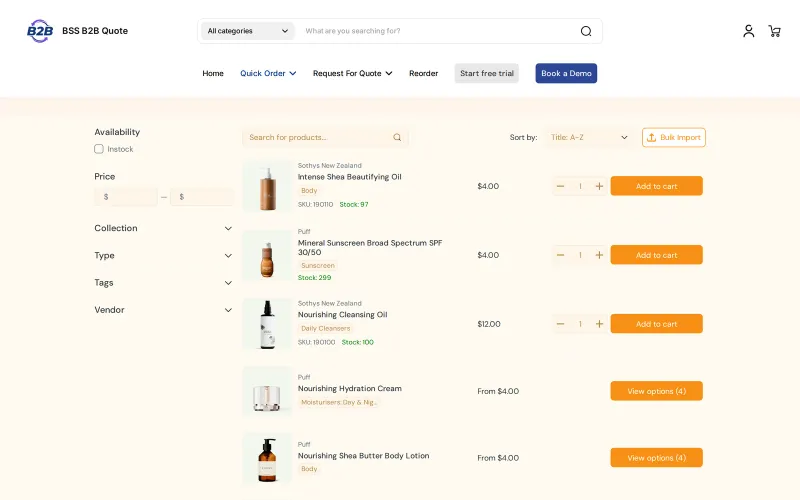Viewport: 800px width, 500px height.
Task: Open the Reorder page
Action: (423, 73)
